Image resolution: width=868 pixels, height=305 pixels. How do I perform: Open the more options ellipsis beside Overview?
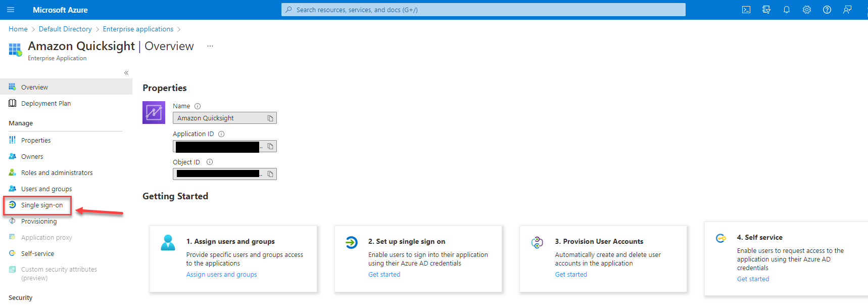coord(210,46)
